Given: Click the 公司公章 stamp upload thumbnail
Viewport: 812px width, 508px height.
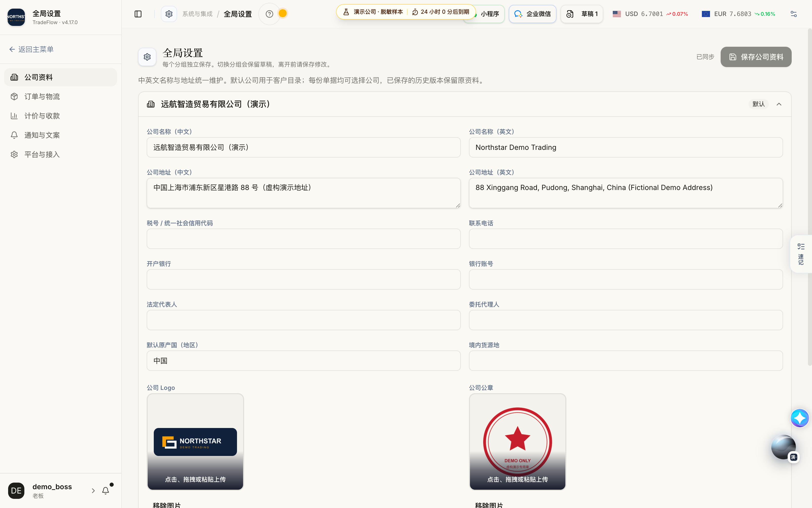Looking at the screenshot, I should (x=517, y=441).
